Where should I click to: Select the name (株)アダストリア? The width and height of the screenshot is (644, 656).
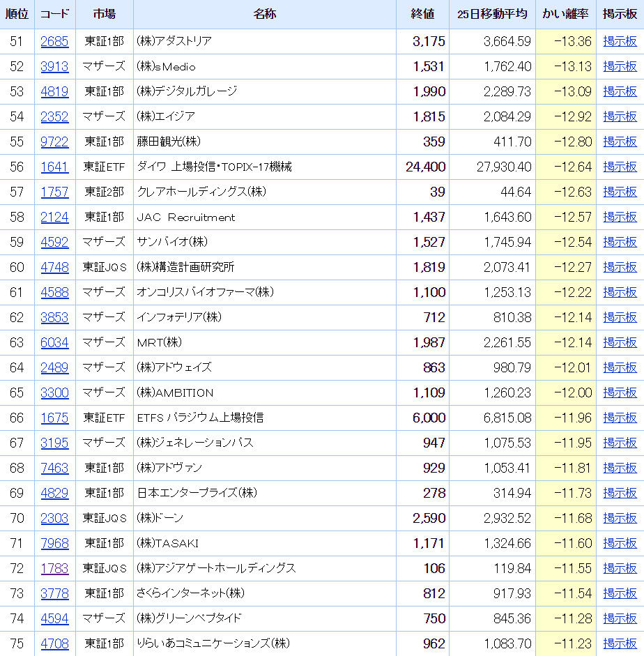[x=174, y=41]
